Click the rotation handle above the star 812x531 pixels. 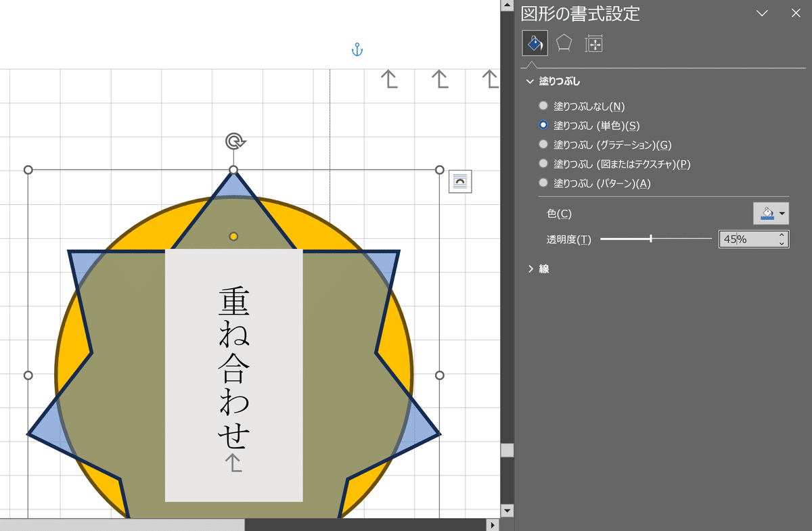[234, 141]
